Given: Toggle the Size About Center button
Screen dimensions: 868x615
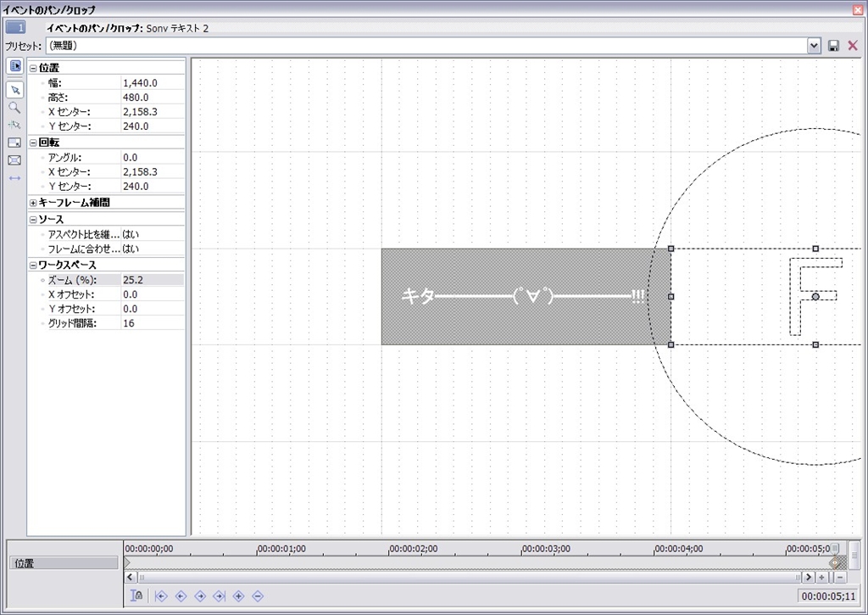Looking at the screenshot, I should pos(14,160).
